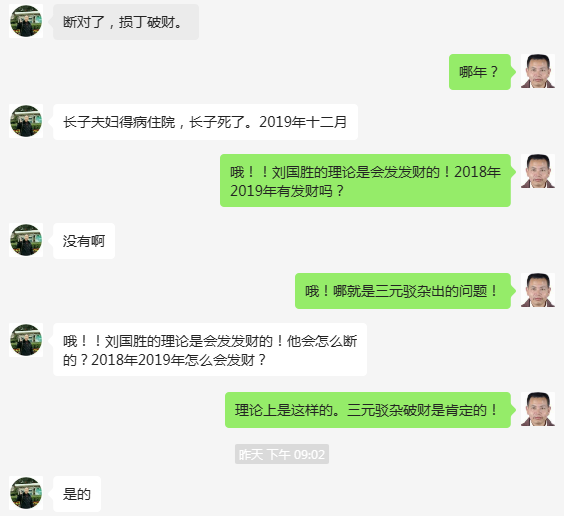Image resolution: width=564 pixels, height=516 pixels.
Task: Select the '断对了，损丁破财。' message bubble
Action: (126, 22)
